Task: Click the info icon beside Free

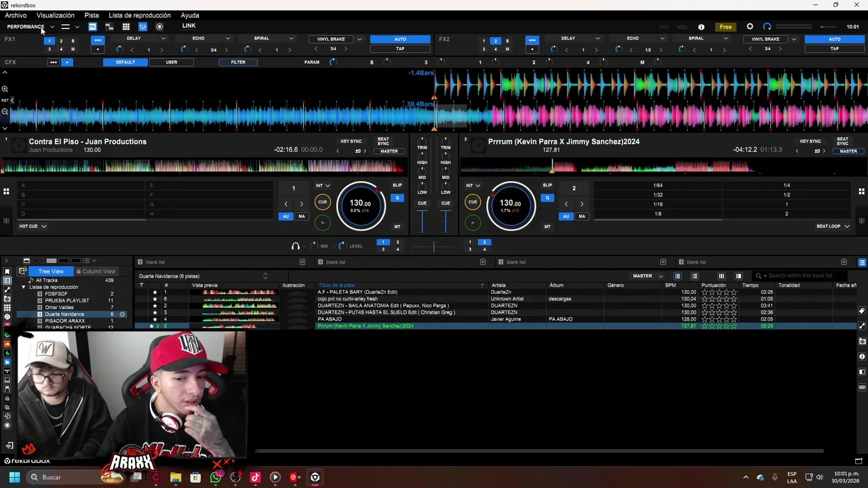Action: tap(701, 27)
